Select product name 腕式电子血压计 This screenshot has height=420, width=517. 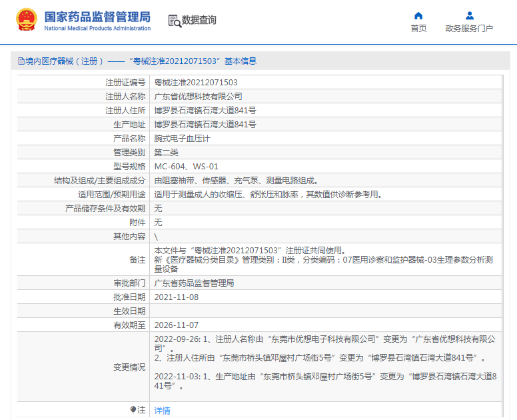click(182, 139)
